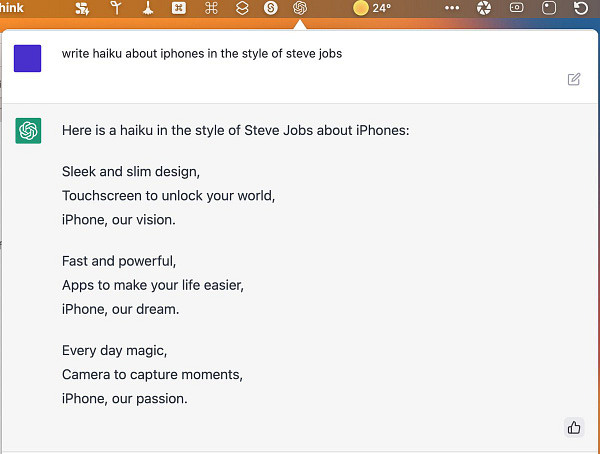Click the circular arrow backup menu icon
Image resolution: width=600 pixels, height=454 pixels.
coord(580,8)
